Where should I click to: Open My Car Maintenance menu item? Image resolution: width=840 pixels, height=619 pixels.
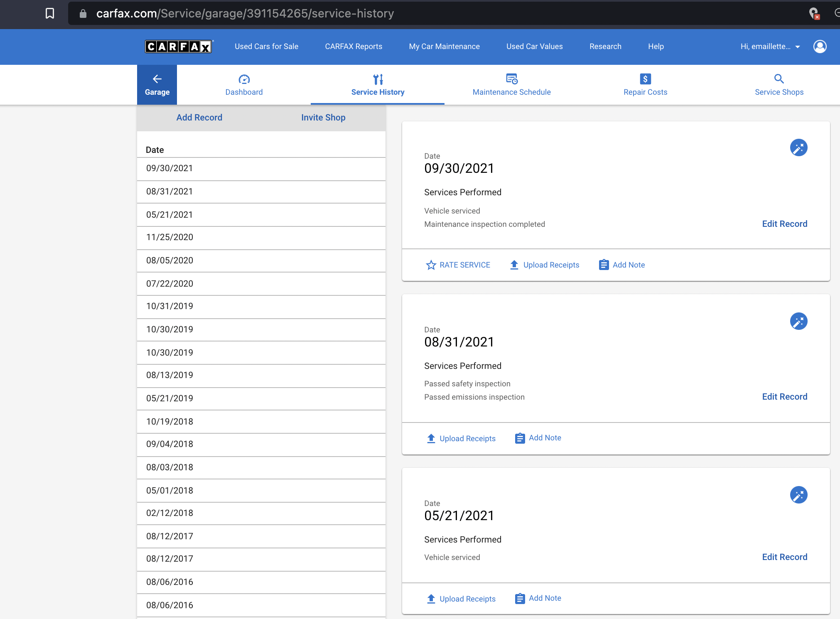click(444, 47)
